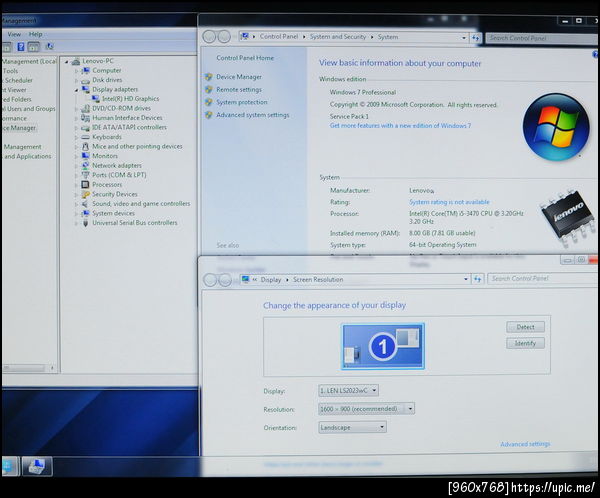The width and height of the screenshot is (600, 498).
Task: Click Control Panel in System breadcrumb
Action: [279, 37]
